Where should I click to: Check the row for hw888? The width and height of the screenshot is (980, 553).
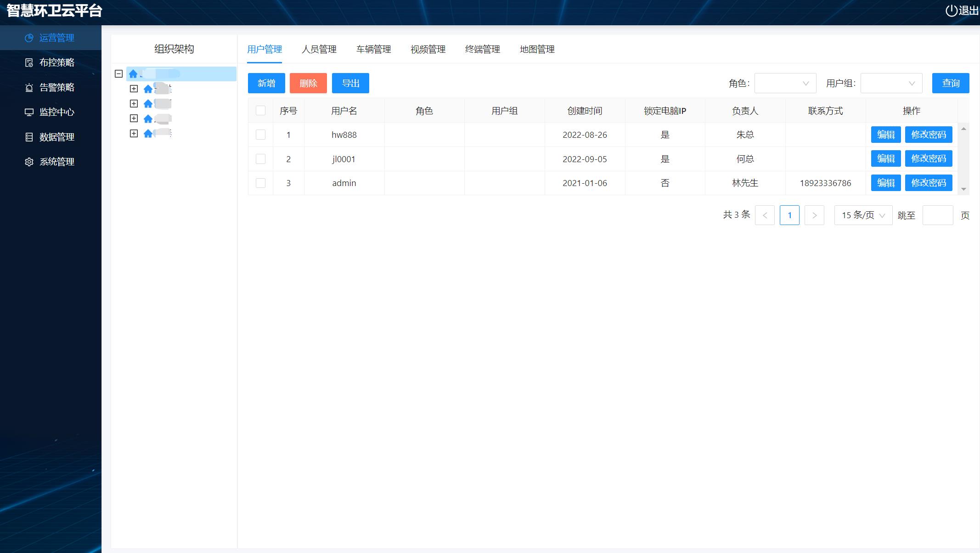(260, 135)
